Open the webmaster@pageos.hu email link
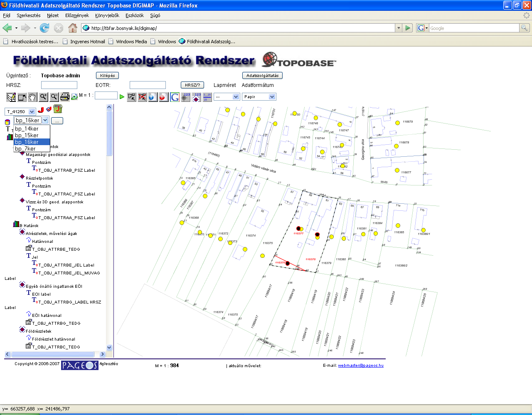 coord(361,366)
